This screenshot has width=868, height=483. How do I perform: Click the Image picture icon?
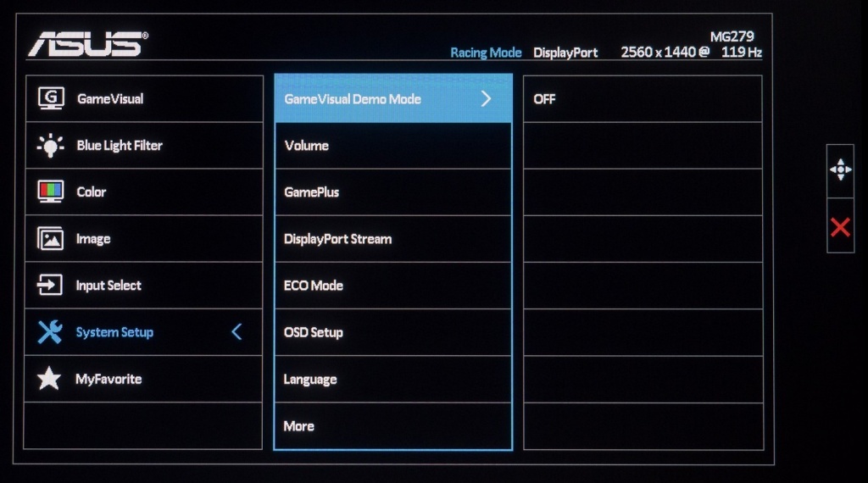[x=50, y=238]
